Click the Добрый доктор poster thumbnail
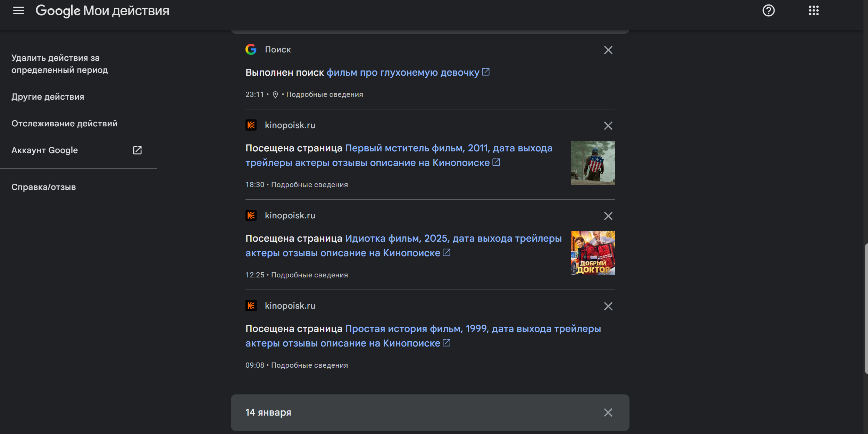Screen dimensions: 868x434 593,253
